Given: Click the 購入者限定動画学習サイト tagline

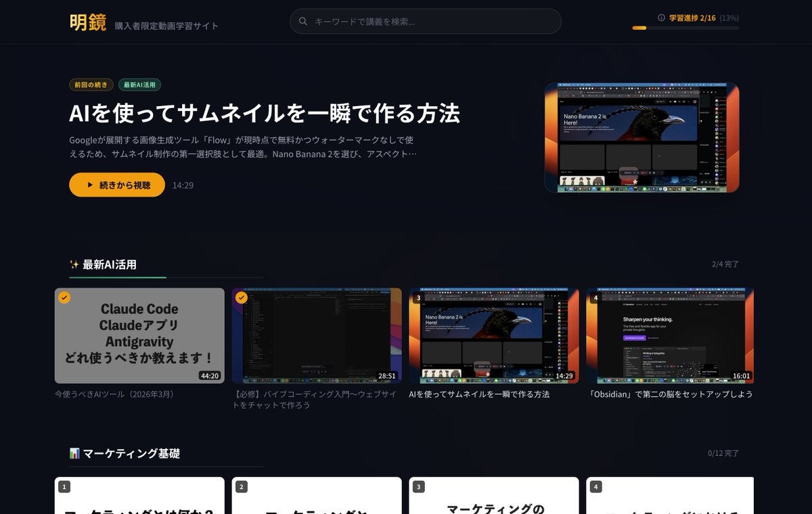Looking at the screenshot, I should point(166,26).
